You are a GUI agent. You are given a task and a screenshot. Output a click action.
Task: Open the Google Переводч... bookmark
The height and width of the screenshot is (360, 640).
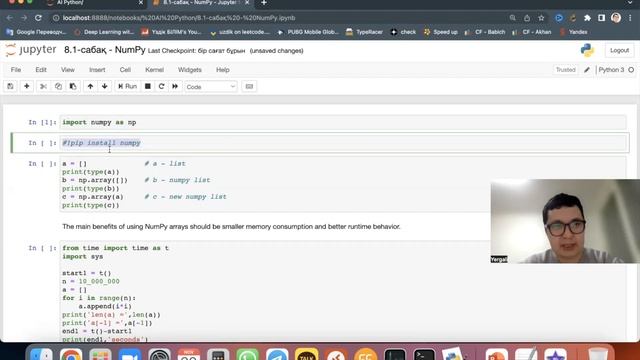(36, 32)
